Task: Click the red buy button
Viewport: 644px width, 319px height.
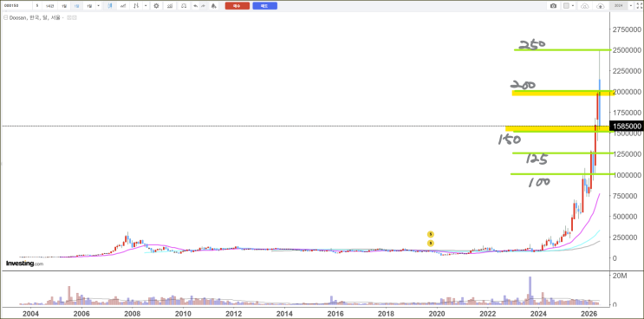Action: click(237, 6)
